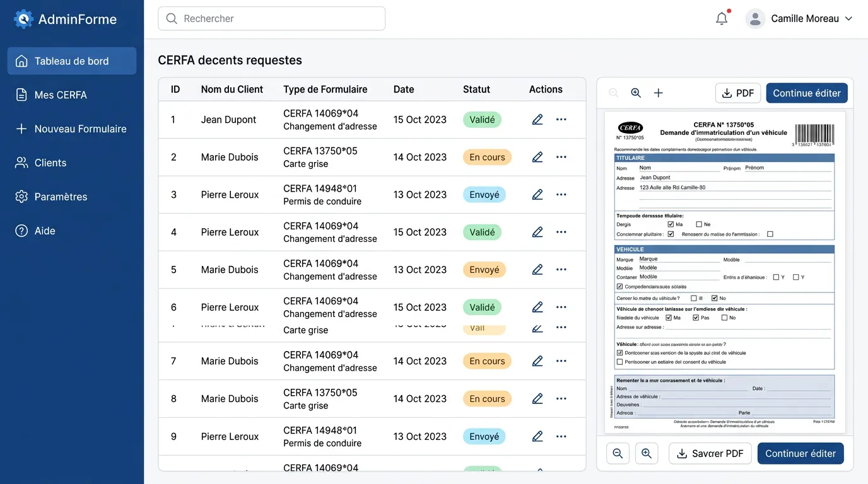Click the plus icon above the form preview
This screenshot has width=868, height=484.
(658, 93)
